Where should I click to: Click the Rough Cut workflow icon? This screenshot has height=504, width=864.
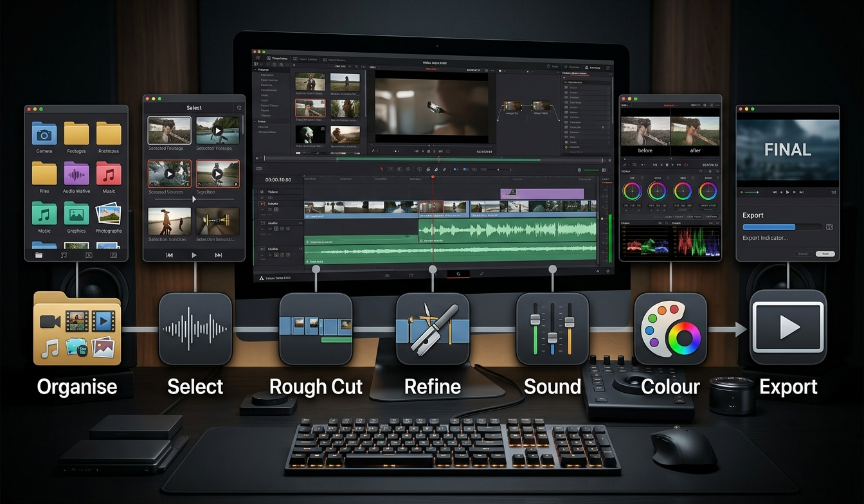tap(315, 328)
